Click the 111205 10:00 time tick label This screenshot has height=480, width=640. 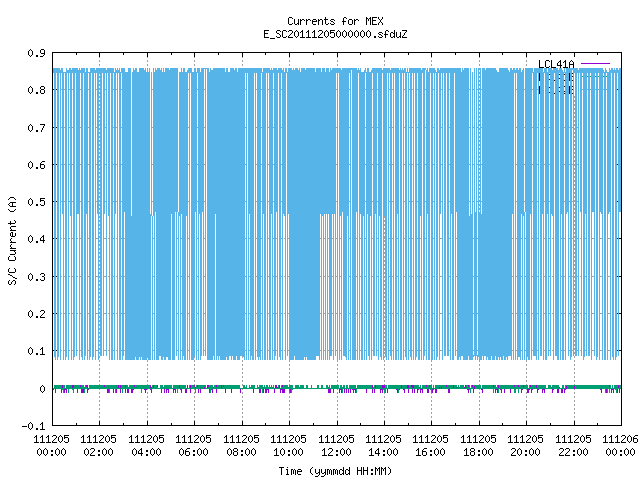tap(288, 446)
